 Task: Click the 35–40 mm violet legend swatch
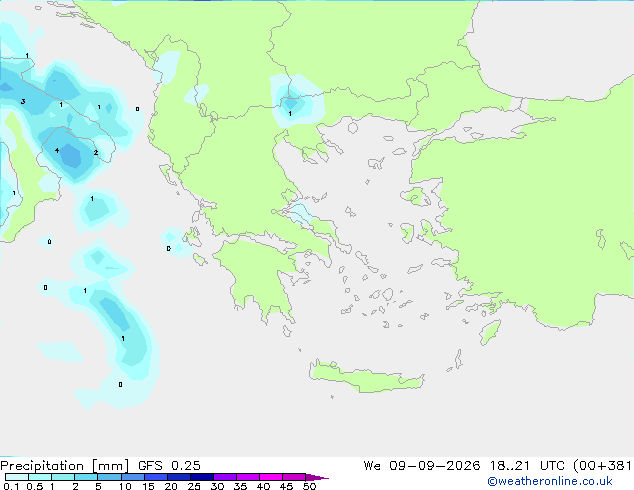coord(248,477)
